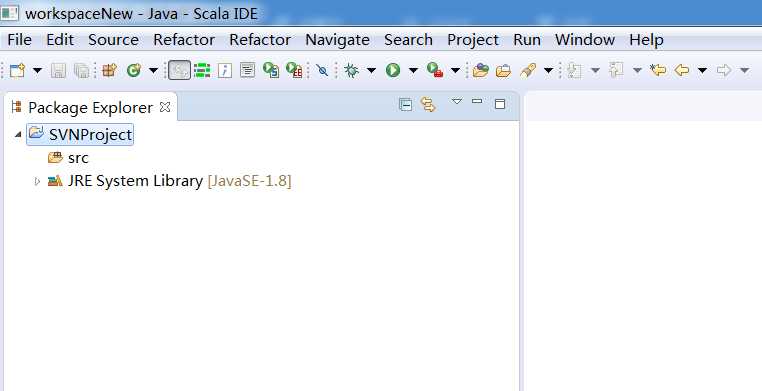The height and width of the screenshot is (391, 762).
Task: Open the Run menu
Action: pos(527,40)
